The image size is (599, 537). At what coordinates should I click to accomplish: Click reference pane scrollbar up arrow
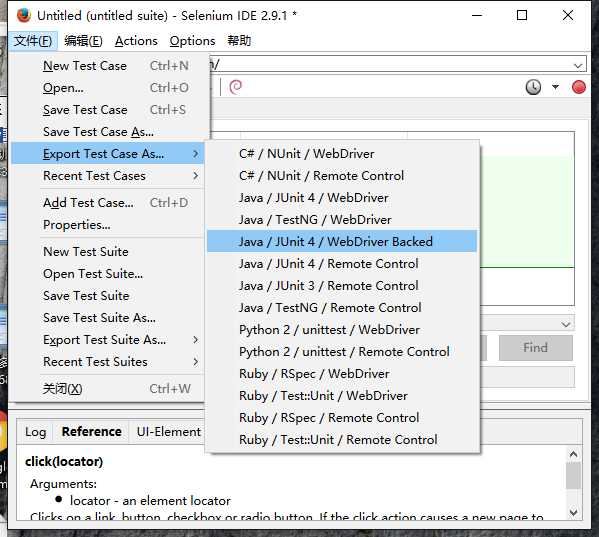click(x=573, y=455)
